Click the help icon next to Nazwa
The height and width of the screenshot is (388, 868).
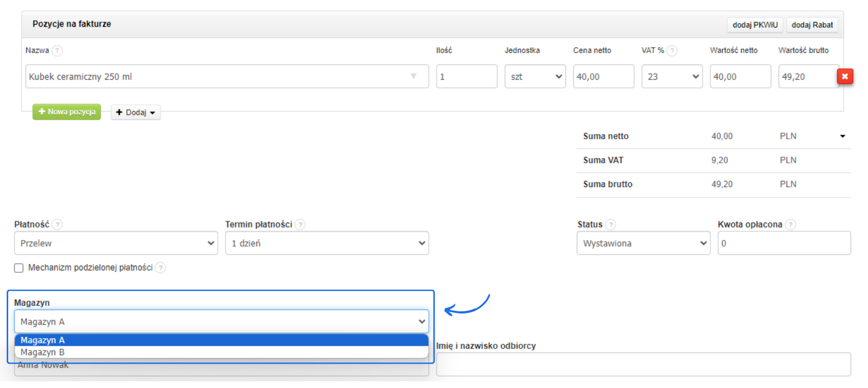(x=58, y=51)
